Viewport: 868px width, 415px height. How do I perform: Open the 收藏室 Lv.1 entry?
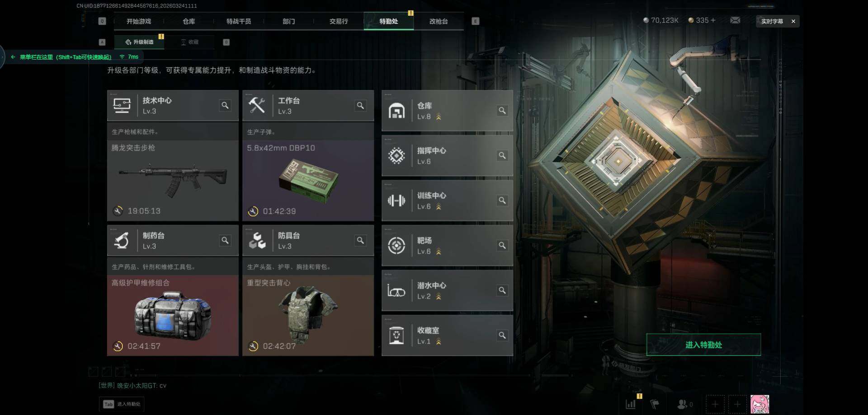tap(447, 336)
